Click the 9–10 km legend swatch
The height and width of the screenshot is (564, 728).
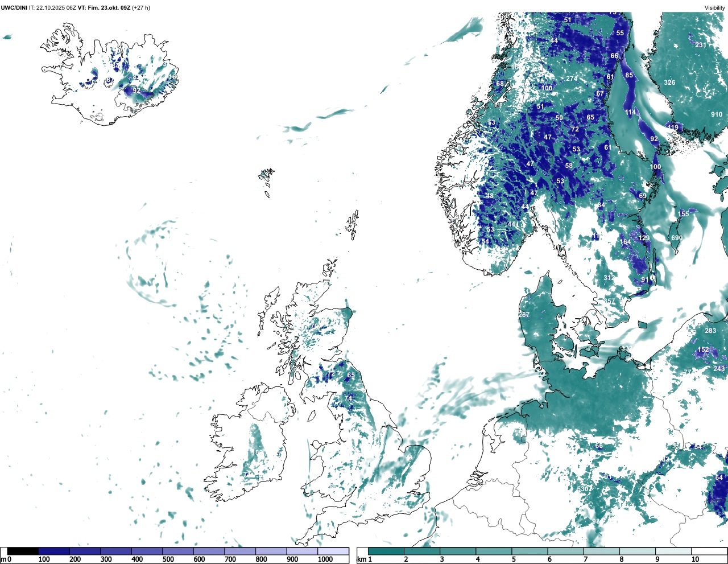pyautogui.click(x=673, y=551)
